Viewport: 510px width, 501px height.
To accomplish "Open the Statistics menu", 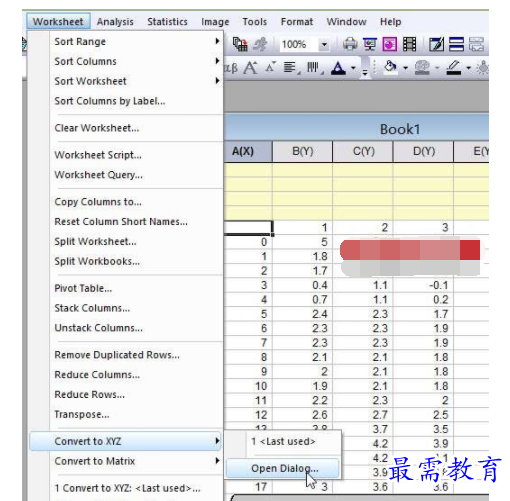I will 167,22.
